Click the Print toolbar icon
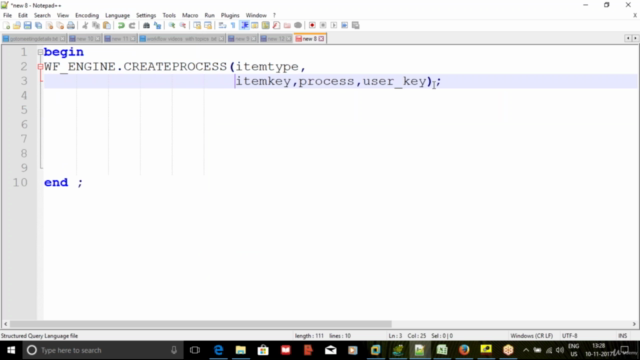The image size is (640, 360). [x=71, y=25]
